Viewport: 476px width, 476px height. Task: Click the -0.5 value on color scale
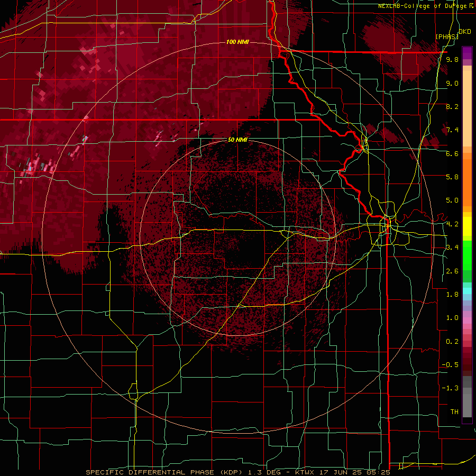450,365
